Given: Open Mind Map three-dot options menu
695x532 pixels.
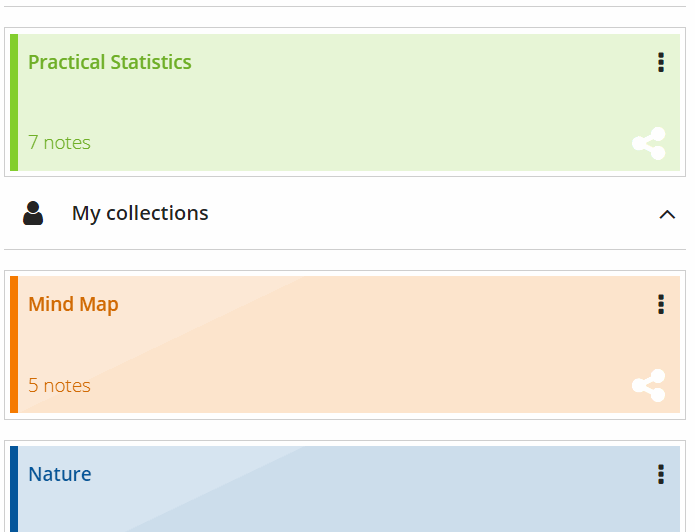Looking at the screenshot, I should click(661, 305).
